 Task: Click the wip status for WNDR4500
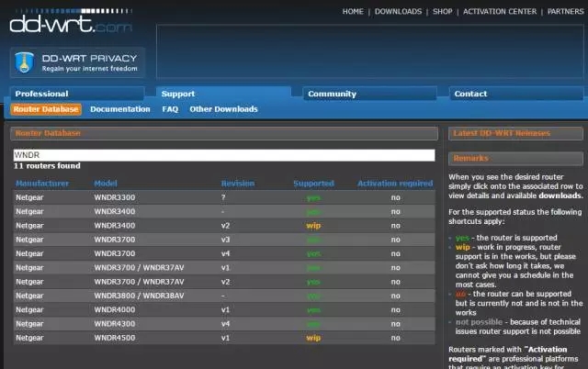coord(313,338)
